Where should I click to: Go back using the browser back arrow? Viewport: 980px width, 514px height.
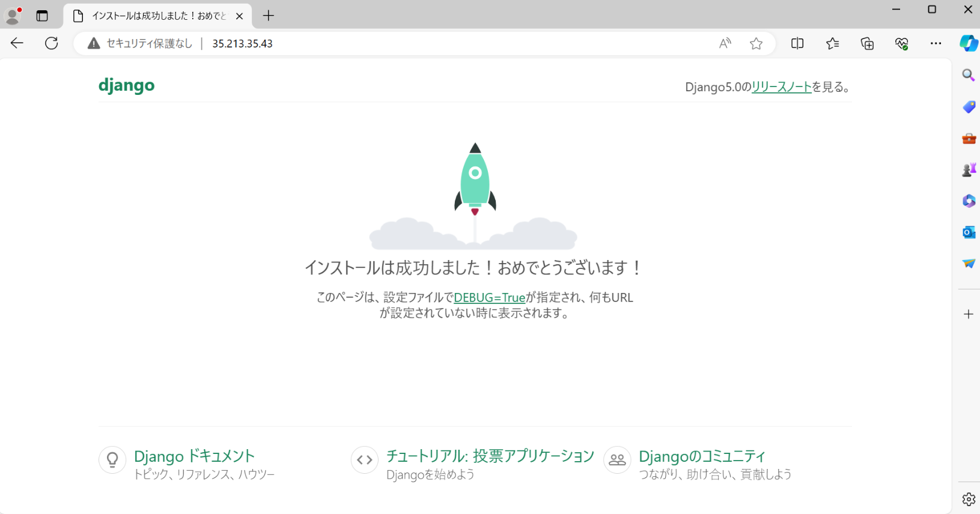point(17,43)
